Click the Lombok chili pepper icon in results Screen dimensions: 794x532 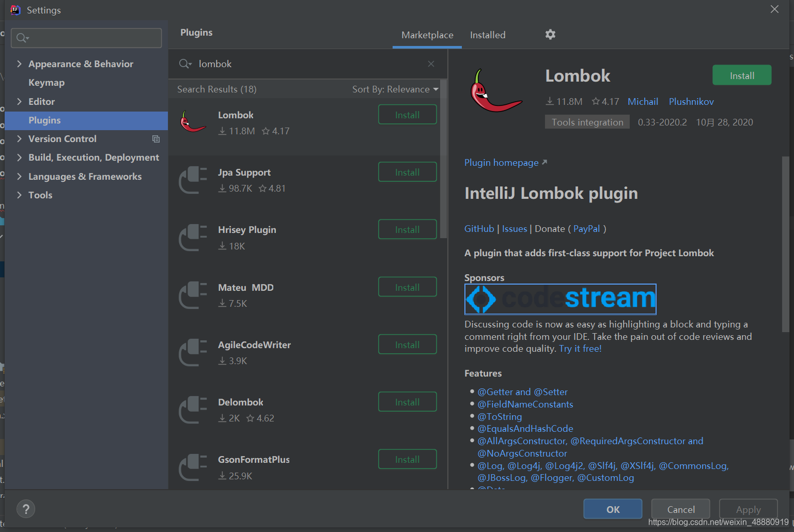(193, 122)
